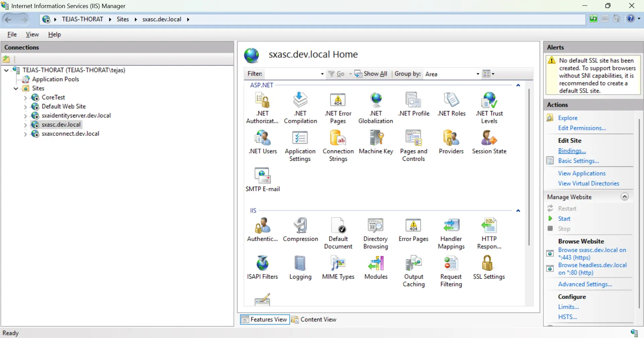Open the HTTP Response Headers feature
The image size is (644, 338).
click(x=489, y=233)
